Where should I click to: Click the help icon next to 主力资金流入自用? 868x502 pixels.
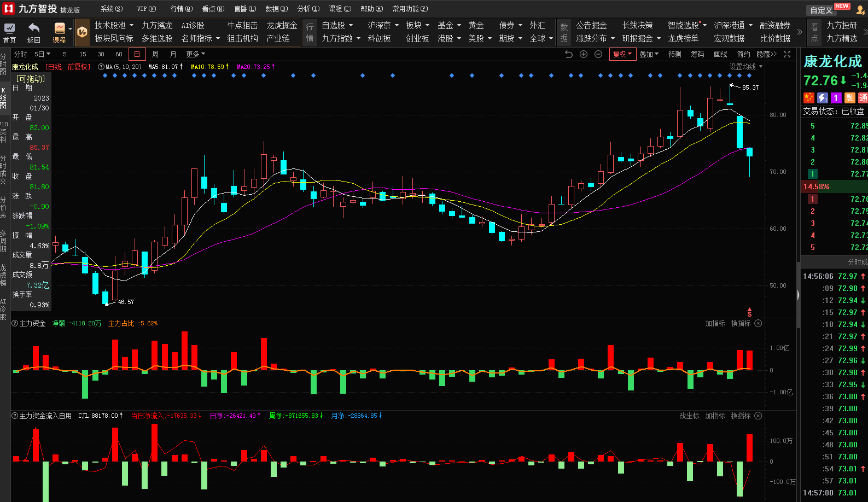click(15, 416)
